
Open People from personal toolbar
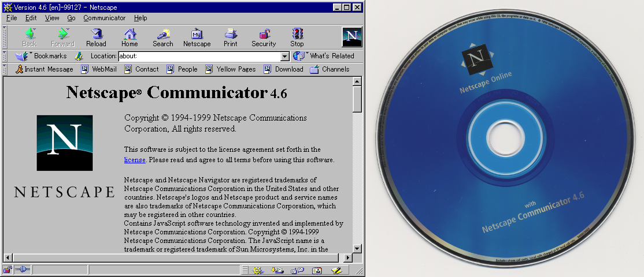(182, 69)
